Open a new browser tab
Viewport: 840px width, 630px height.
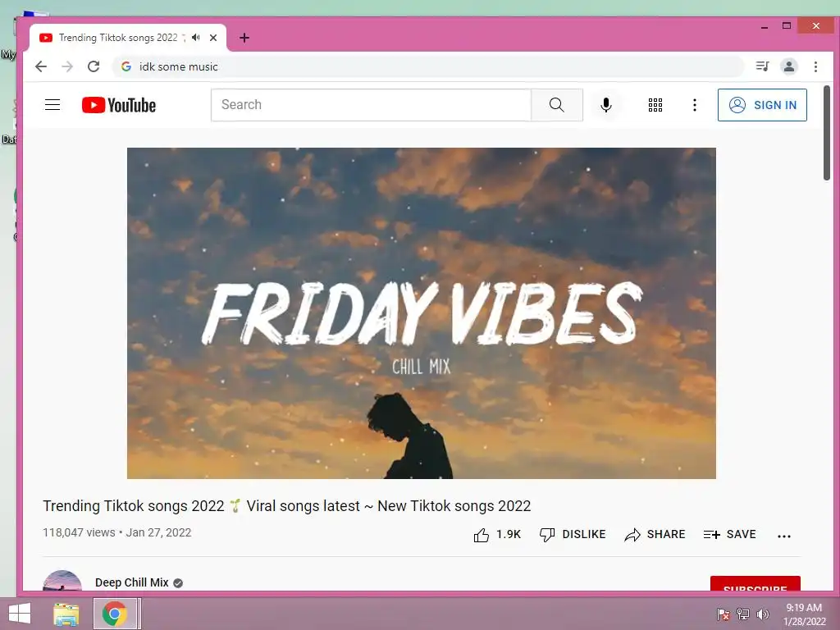pos(244,38)
